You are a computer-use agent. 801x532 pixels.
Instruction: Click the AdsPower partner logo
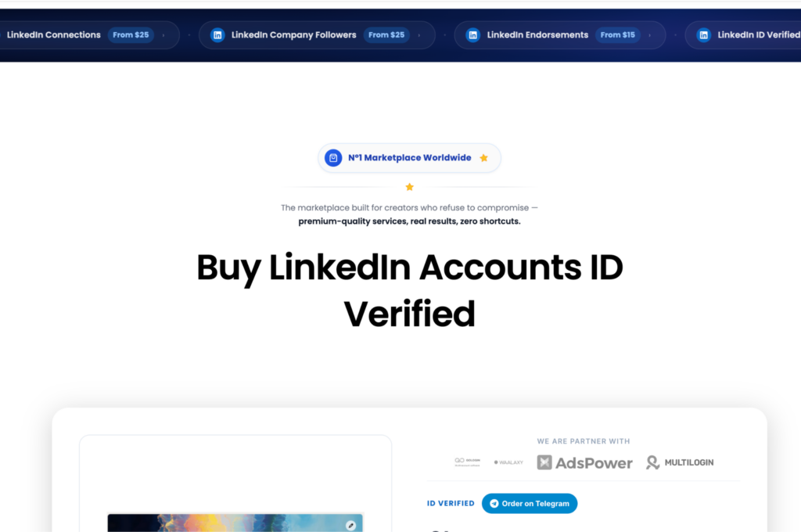pos(584,462)
